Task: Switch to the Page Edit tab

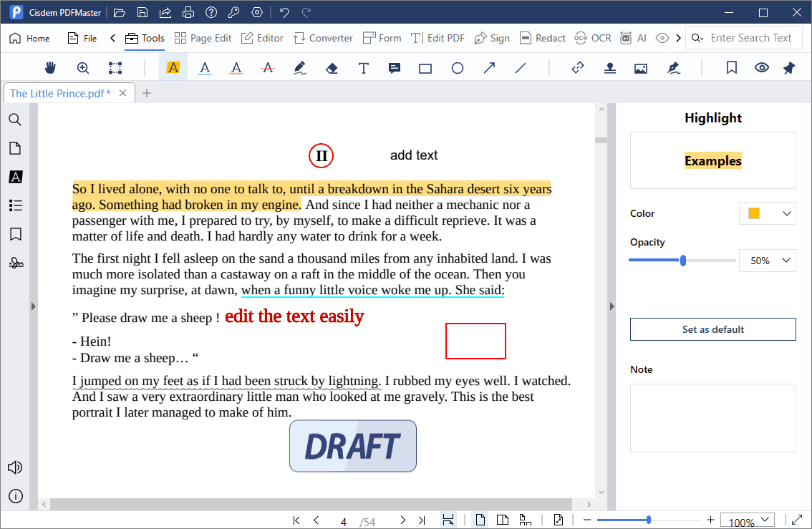Action: 203,39
